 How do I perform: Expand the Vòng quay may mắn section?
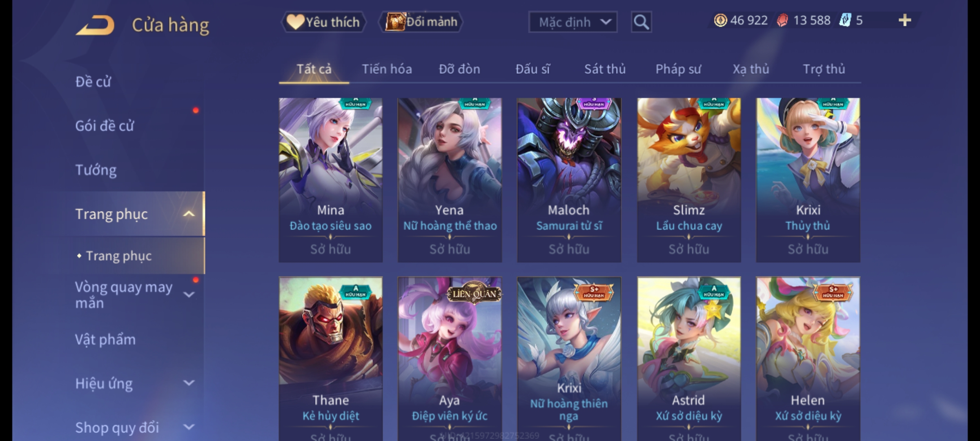[x=189, y=295]
